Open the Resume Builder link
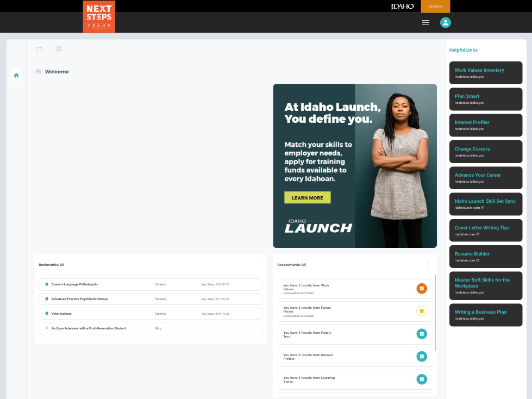This screenshot has height=399, width=532. tap(486, 257)
